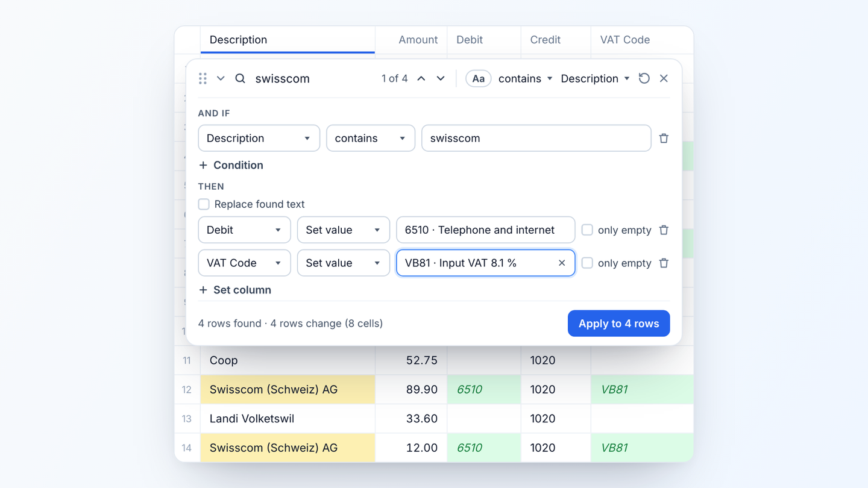Edit the 6510 Telephone and internet value
Image resolution: width=868 pixels, height=488 pixels.
coord(485,230)
